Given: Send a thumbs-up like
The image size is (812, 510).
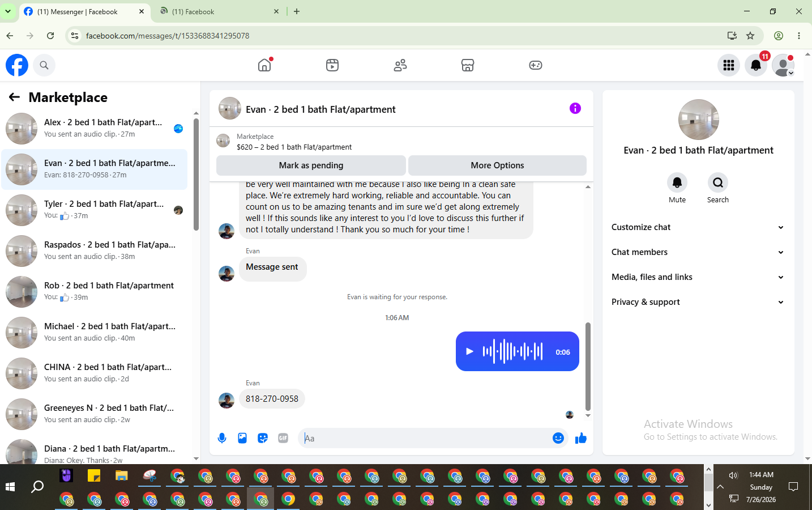Looking at the screenshot, I should tap(581, 438).
